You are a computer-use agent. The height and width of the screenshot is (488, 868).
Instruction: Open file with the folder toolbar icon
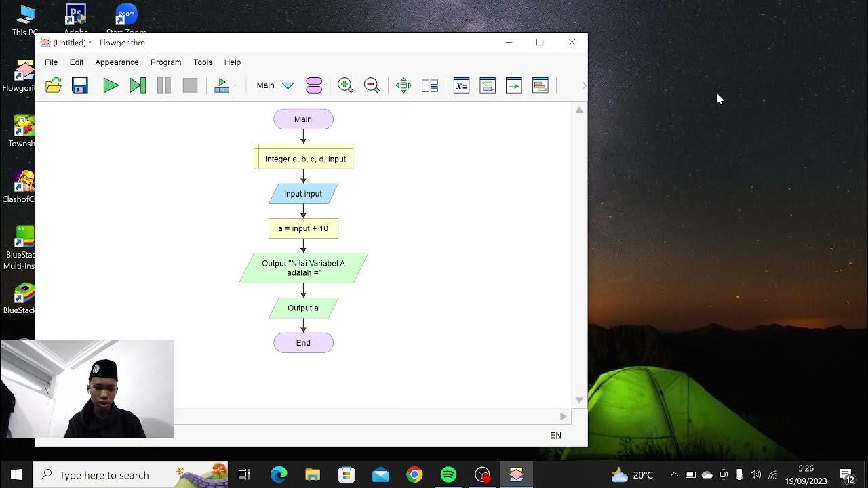pyautogui.click(x=54, y=85)
